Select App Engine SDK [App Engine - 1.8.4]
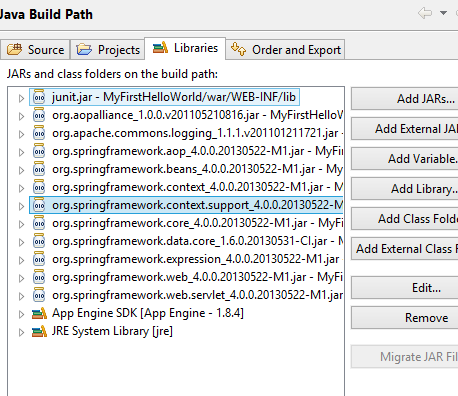 tap(148, 313)
